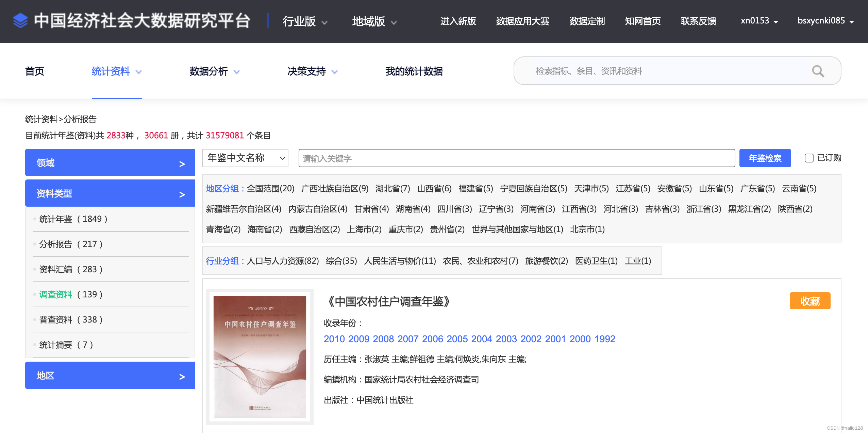This screenshot has width=868, height=433.
Task: Focus the 请输入关键字 input field
Action: (x=516, y=158)
